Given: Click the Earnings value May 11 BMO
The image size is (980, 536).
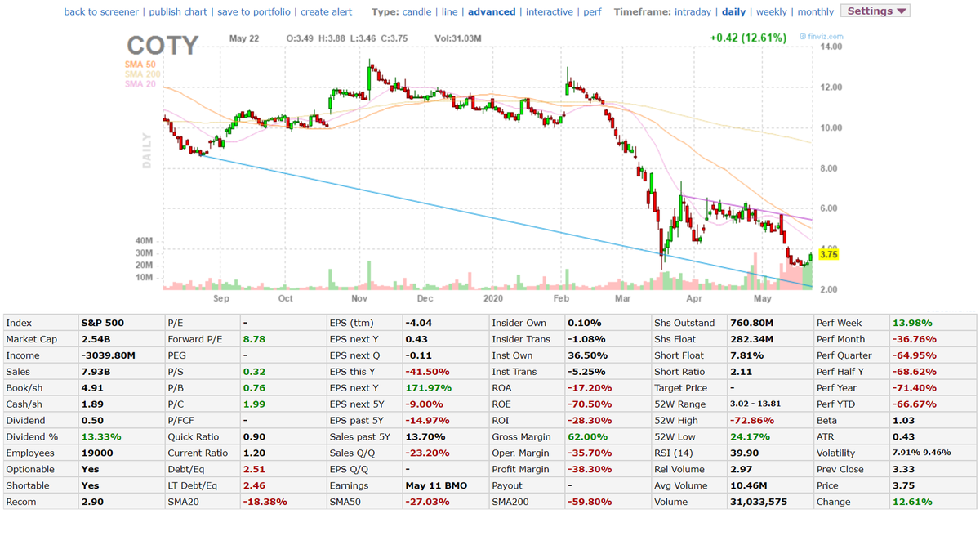Looking at the screenshot, I should pyautogui.click(x=436, y=486).
